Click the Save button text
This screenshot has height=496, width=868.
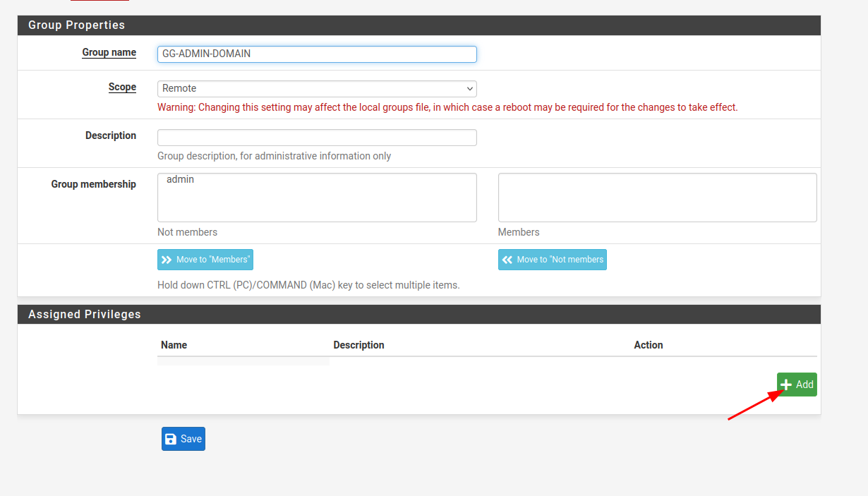point(191,439)
